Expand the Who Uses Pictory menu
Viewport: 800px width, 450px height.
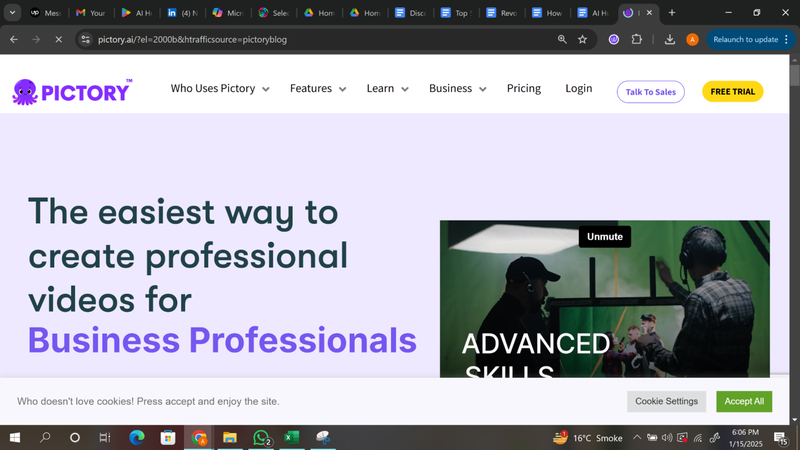pos(220,89)
